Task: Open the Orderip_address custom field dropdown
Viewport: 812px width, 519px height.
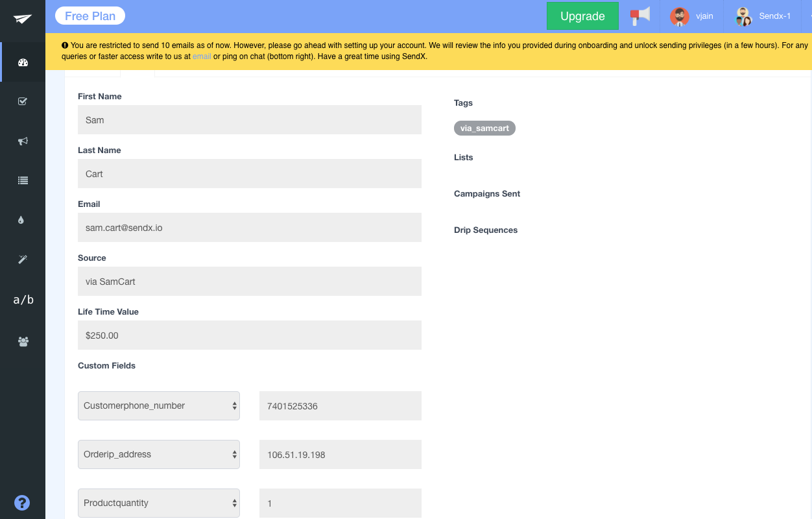Action: pyautogui.click(x=159, y=454)
